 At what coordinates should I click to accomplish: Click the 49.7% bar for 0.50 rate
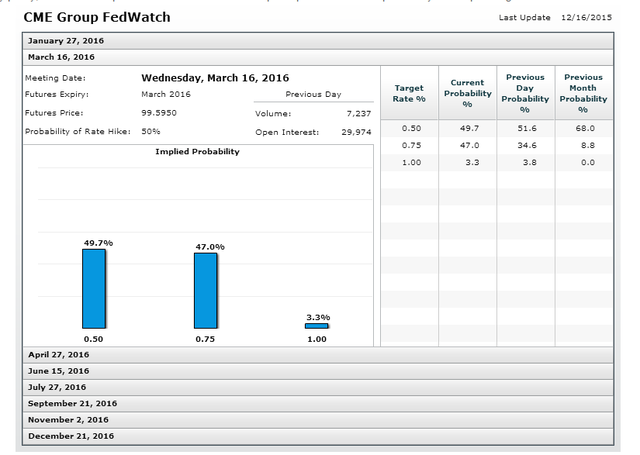click(94, 289)
